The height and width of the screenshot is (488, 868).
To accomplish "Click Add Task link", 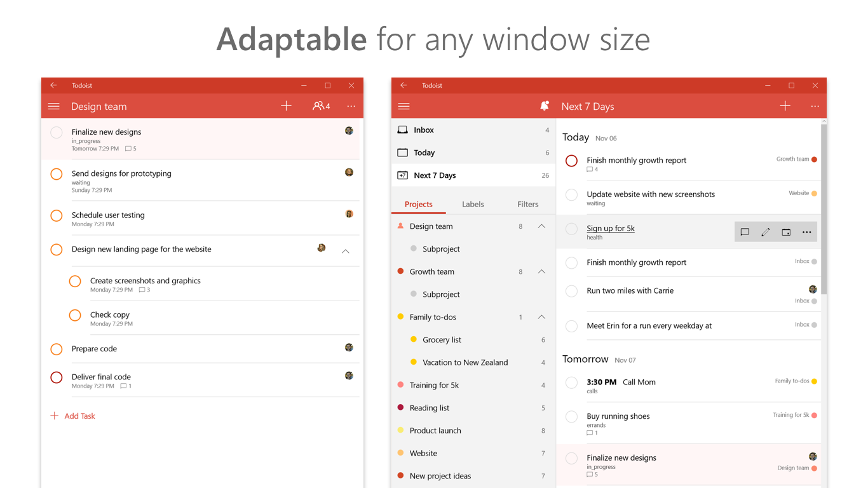I will (x=73, y=416).
